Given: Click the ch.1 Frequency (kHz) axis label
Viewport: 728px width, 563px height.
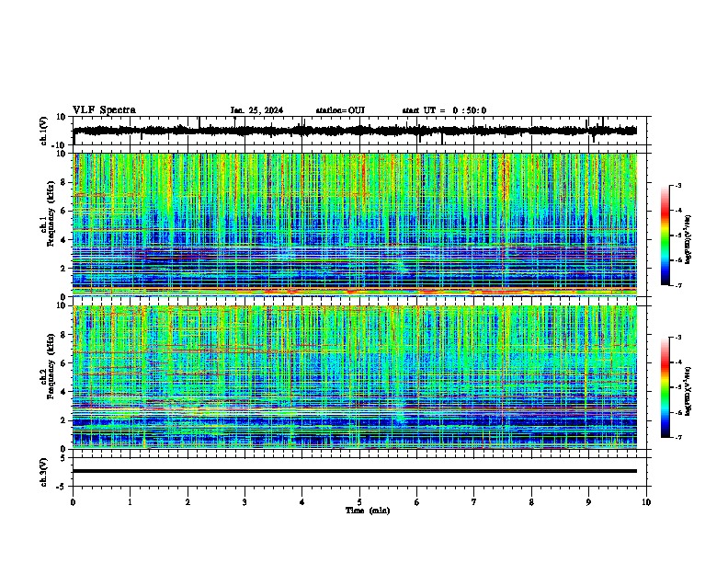Looking at the screenshot, I should [x=50, y=214].
